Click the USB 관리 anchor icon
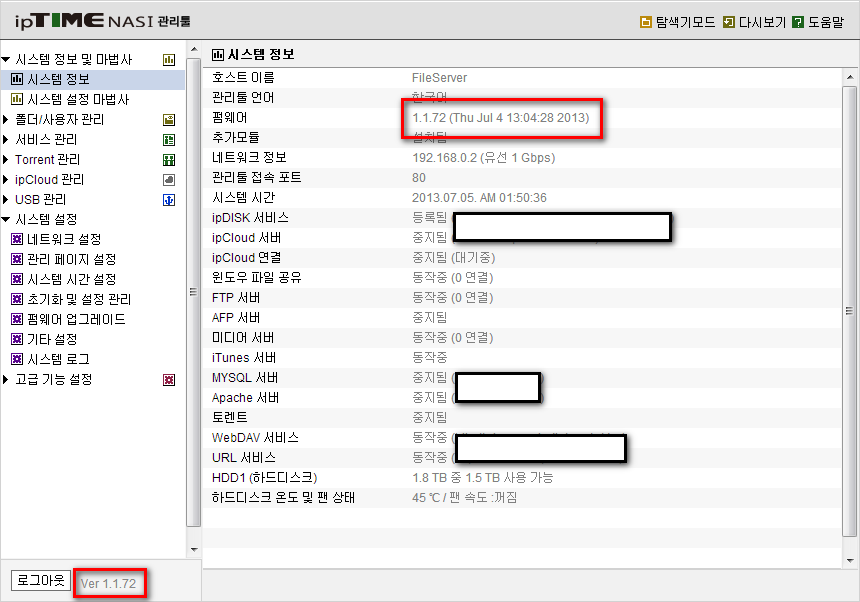 pyautogui.click(x=169, y=200)
